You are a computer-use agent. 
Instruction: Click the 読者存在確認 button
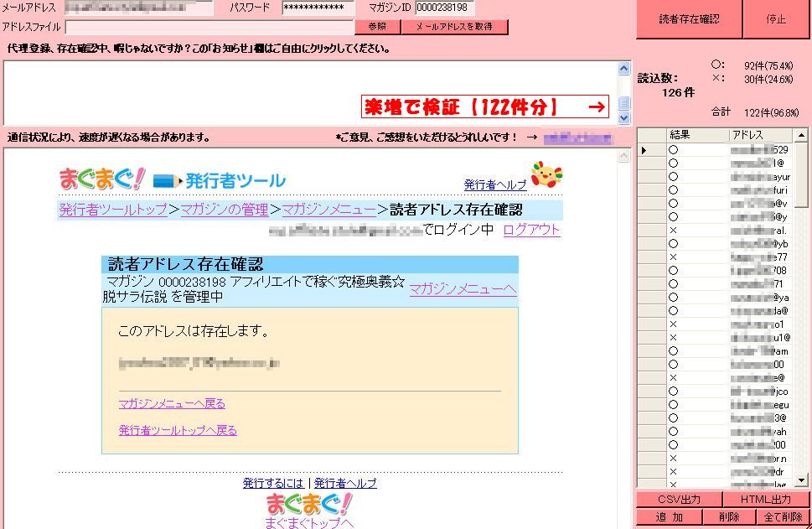pos(689,19)
